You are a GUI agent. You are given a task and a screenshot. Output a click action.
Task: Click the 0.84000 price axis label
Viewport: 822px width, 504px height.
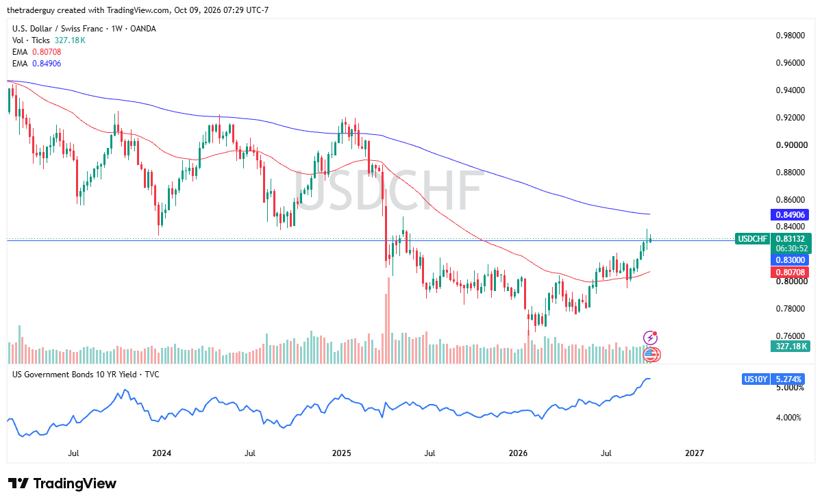tap(790, 227)
